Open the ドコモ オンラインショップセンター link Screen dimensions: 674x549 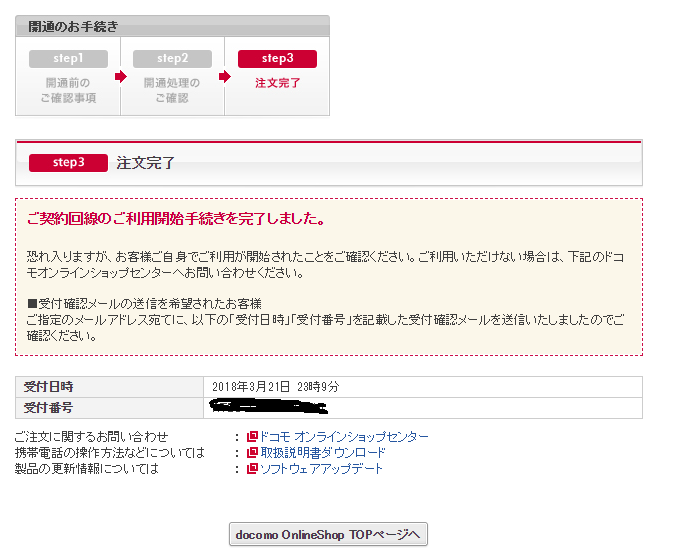coord(344,437)
